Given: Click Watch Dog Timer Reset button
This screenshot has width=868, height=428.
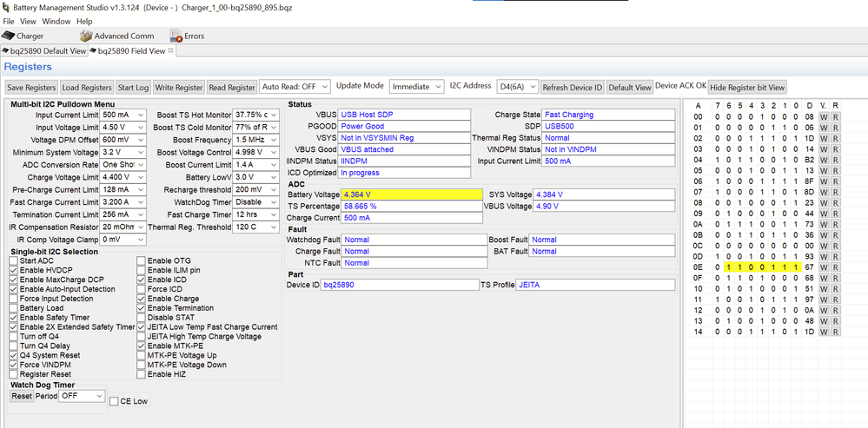Looking at the screenshot, I should [x=22, y=396].
